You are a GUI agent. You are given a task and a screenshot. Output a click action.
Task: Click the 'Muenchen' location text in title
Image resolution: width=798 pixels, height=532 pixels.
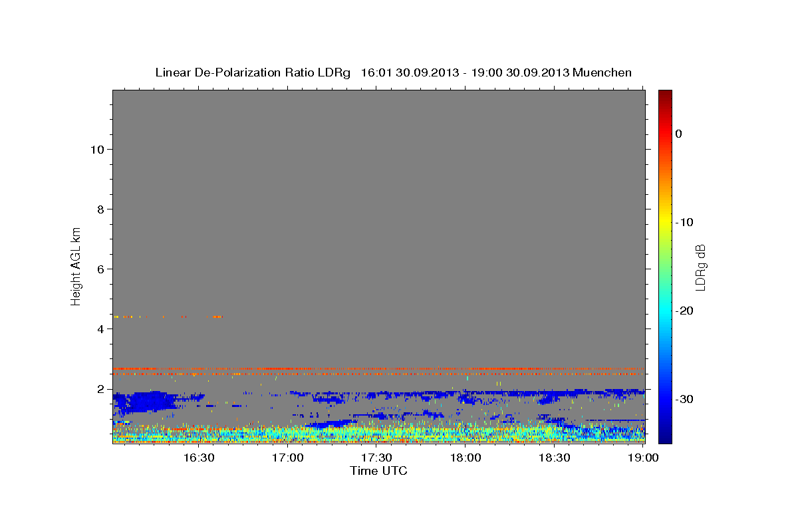pyautogui.click(x=602, y=72)
